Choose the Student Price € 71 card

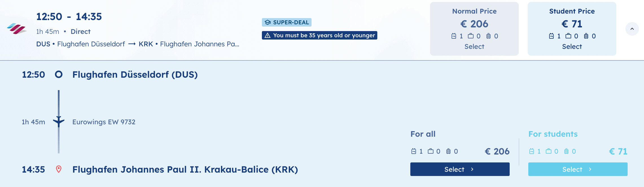[572, 29]
